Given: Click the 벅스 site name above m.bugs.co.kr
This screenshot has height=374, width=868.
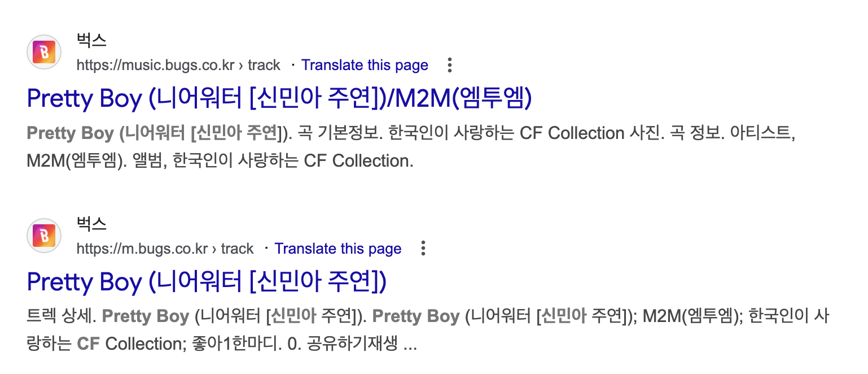Looking at the screenshot, I should (91, 224).
